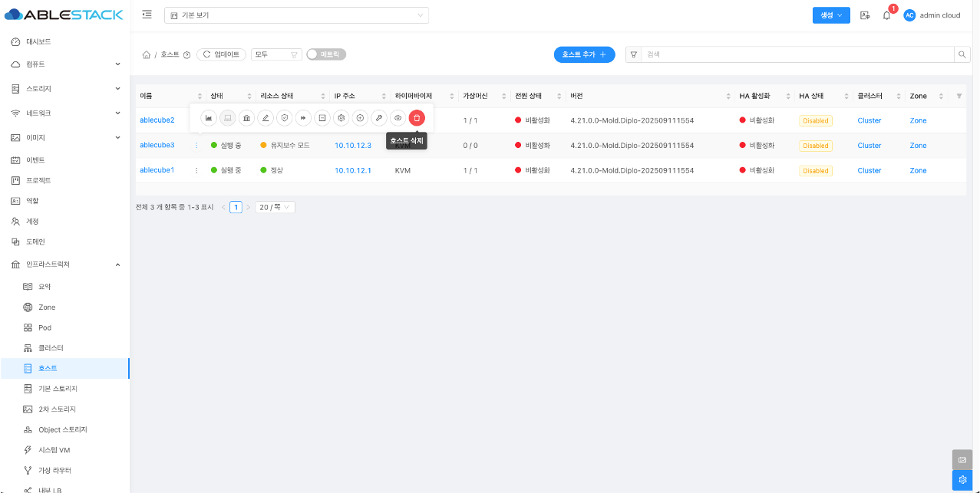Click the eye icon in host actions
The image size is (980, 493).
pyautogui.click(x=398, y=118)
